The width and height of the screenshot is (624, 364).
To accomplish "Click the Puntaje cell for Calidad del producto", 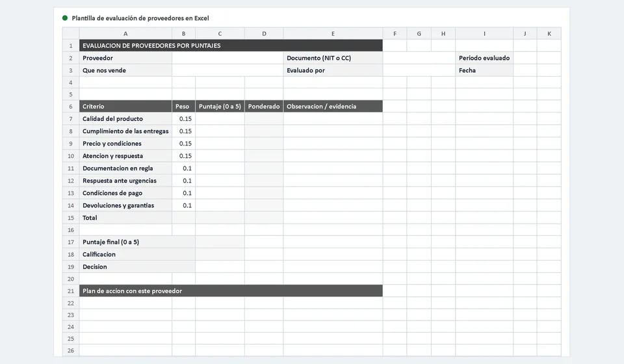I will point(220,118).
